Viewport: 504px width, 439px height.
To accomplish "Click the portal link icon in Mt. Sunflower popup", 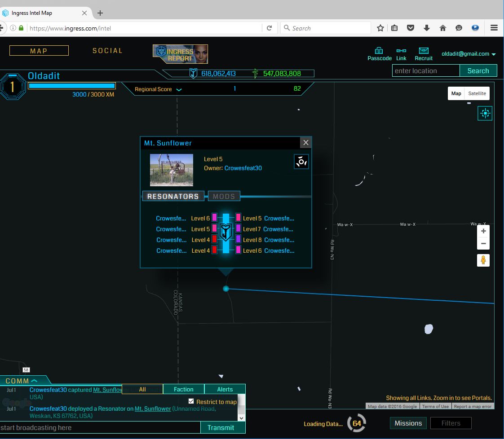I will click(x=301, y=162).
